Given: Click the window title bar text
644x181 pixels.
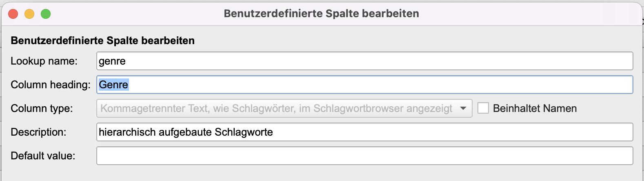Looking at the screenshot, I should point(321,13).
